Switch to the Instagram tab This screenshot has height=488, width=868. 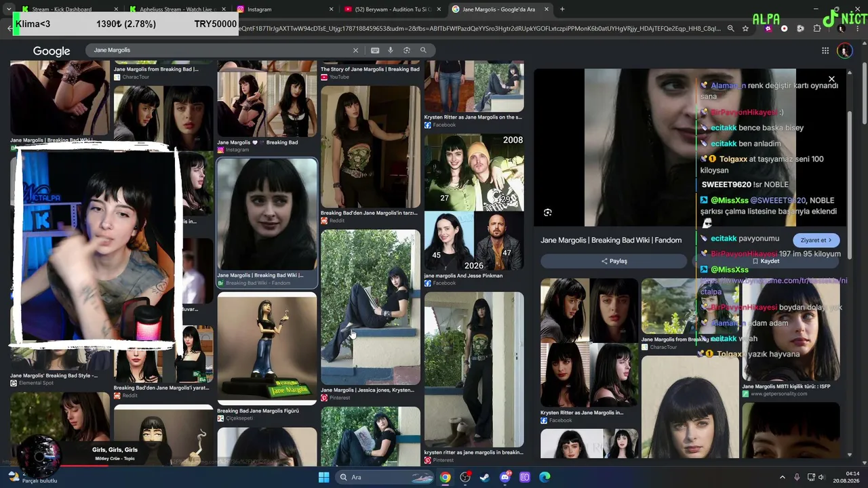[285, 9]
